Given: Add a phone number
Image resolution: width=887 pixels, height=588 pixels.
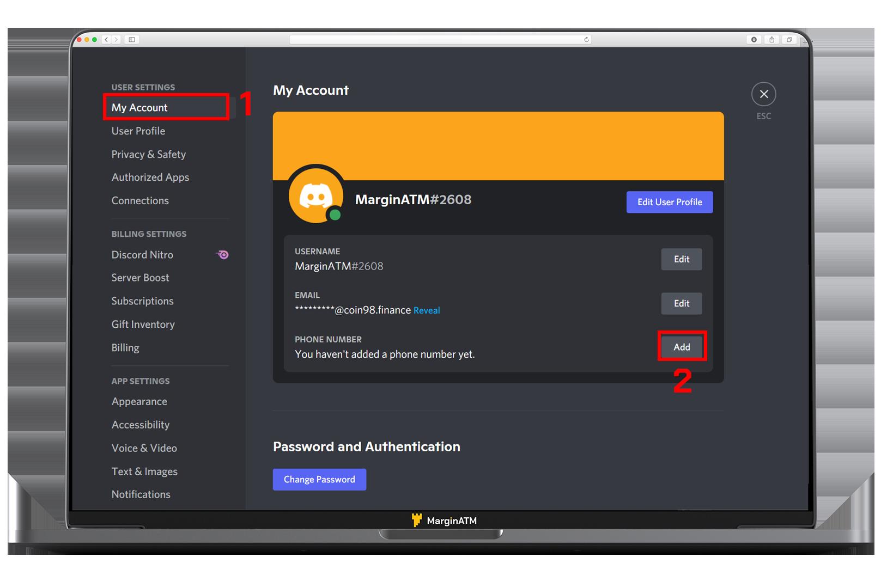Looking at the screenshot, I should click(x=682, y=347).
